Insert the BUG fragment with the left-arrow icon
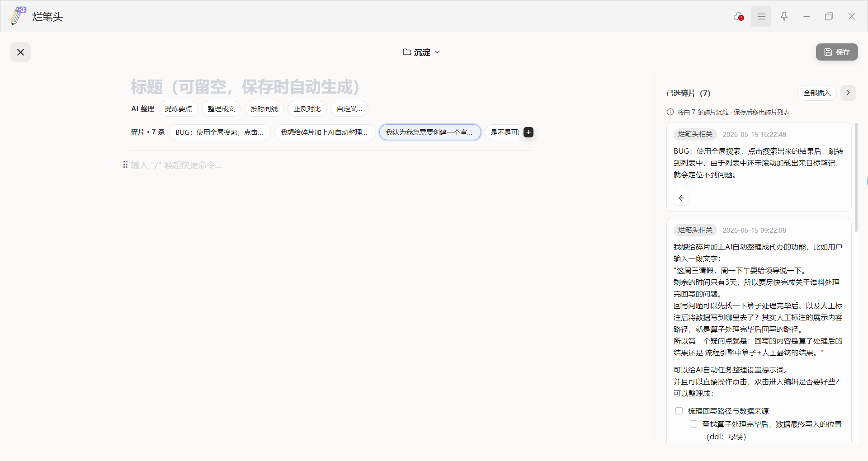This screenshot has width=868, height=461. tap(681, 198)
